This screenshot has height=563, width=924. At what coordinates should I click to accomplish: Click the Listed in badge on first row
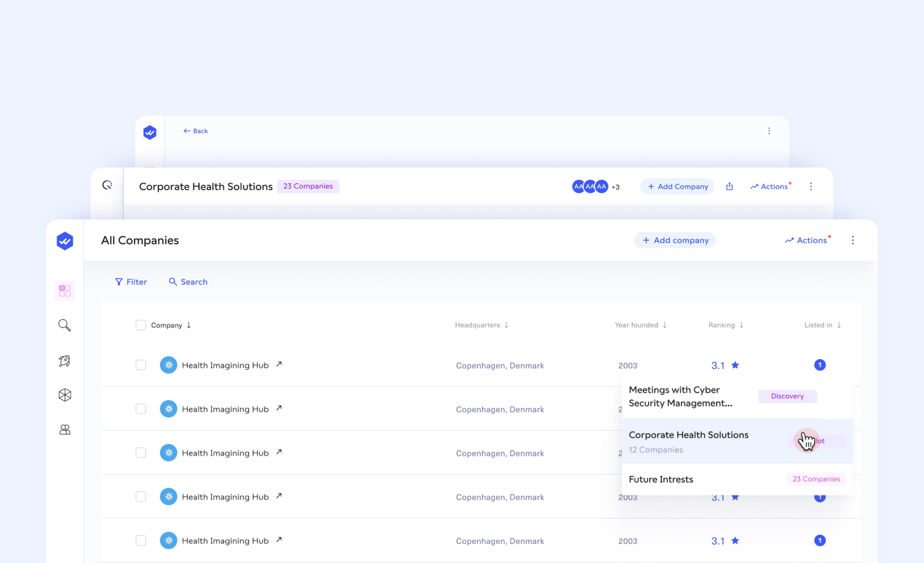[x=819, y=365]
